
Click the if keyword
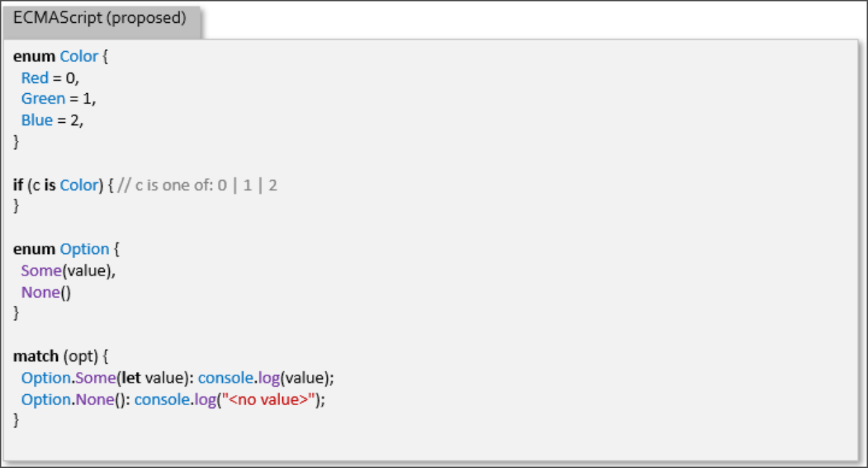tap(18, 185)
